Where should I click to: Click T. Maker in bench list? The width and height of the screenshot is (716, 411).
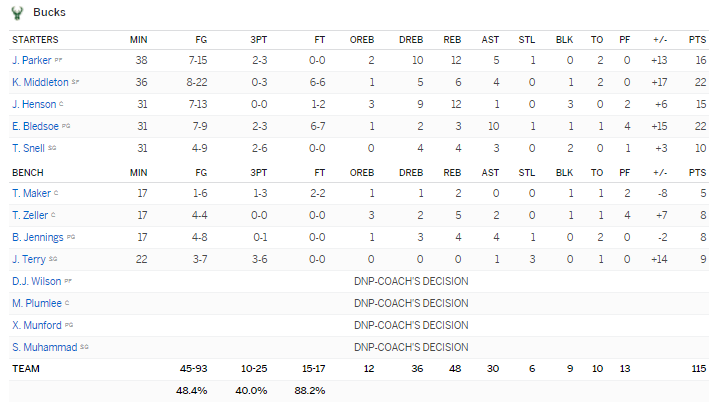[30, 193]
